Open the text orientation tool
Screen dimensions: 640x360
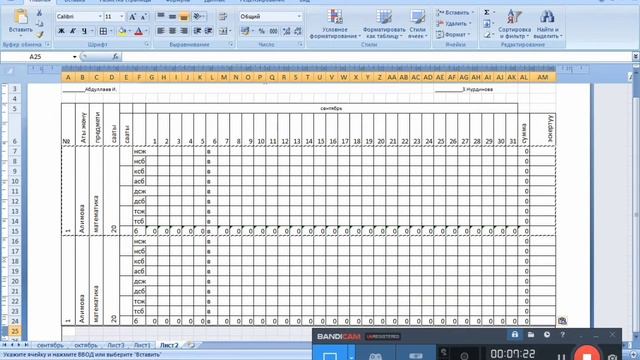coord(198,16)
